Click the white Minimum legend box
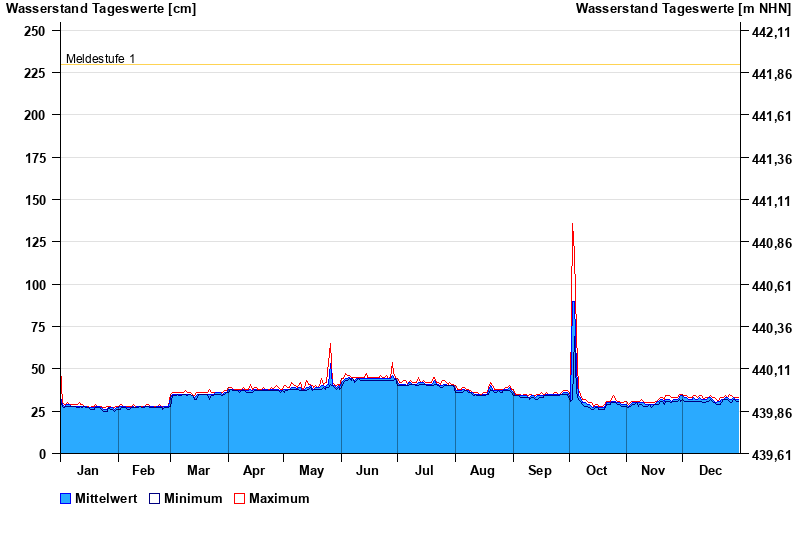The width and height of the screenshot is (800, 550). click(155, 498)
